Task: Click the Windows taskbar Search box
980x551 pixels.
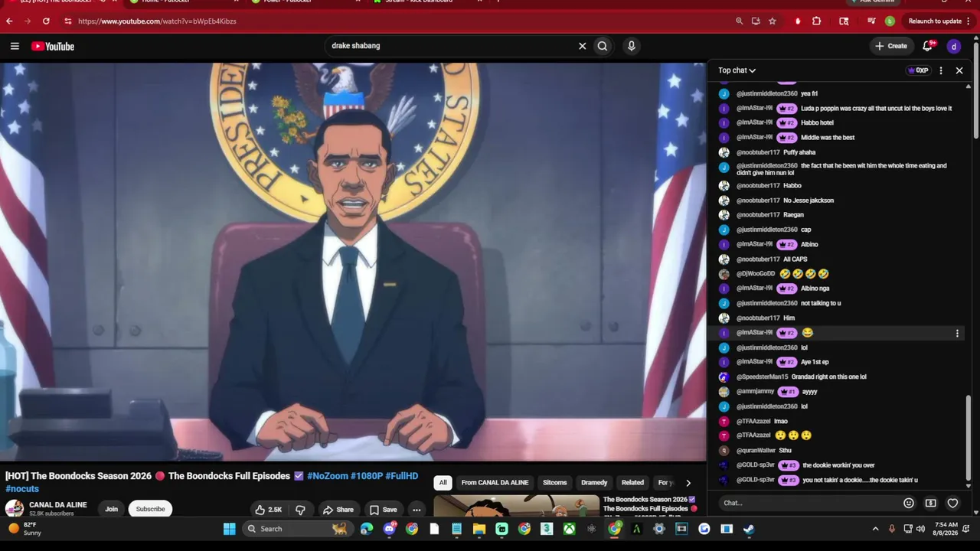Action: click(296, 529)
